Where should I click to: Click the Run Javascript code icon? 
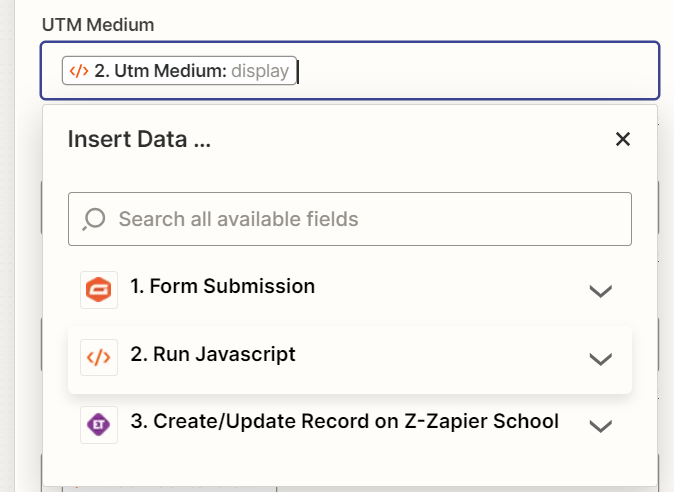tap(98, 358)
